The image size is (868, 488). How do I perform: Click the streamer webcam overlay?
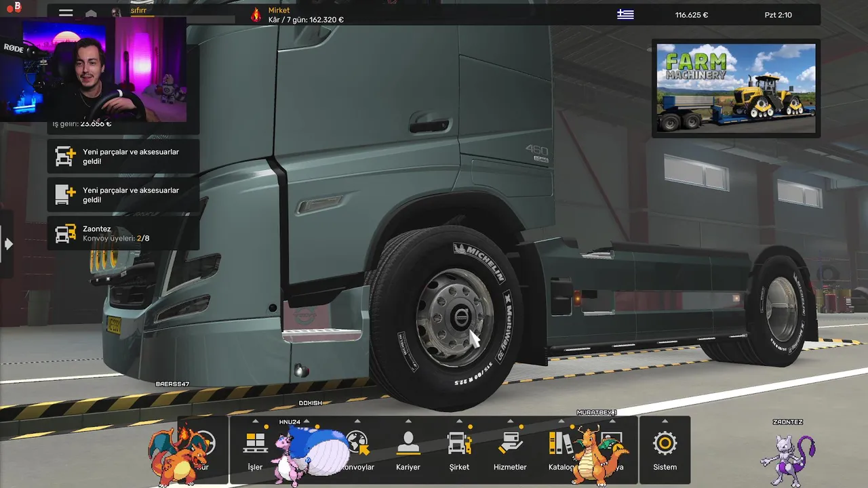click(93, 68)
